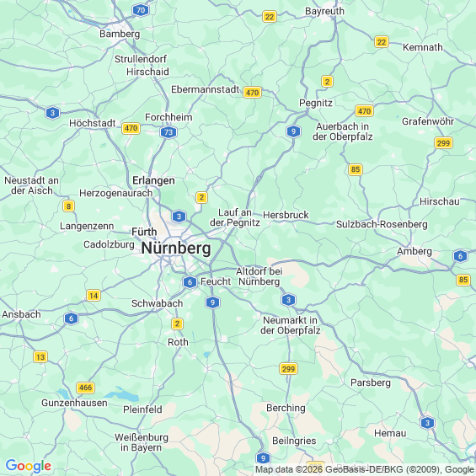The height and width of the screenshot is (476, 476).
Task: Click the B299 road shield near Grafenwöhr
Action: pos(443,142)
